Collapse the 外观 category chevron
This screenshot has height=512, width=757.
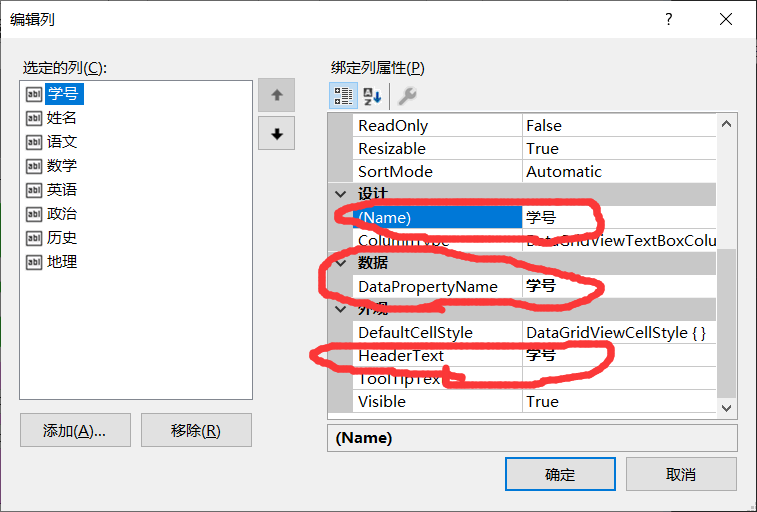coord(341,309)
